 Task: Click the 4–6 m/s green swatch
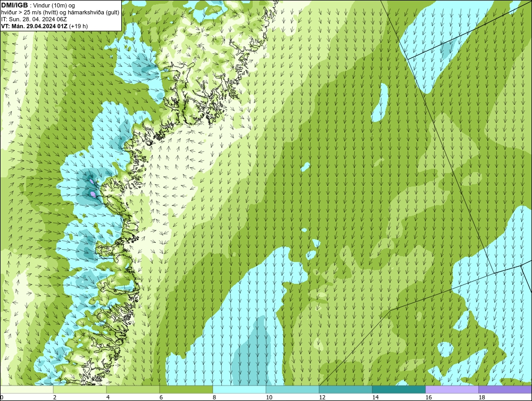pyautogui.click(x=133, y=389)
